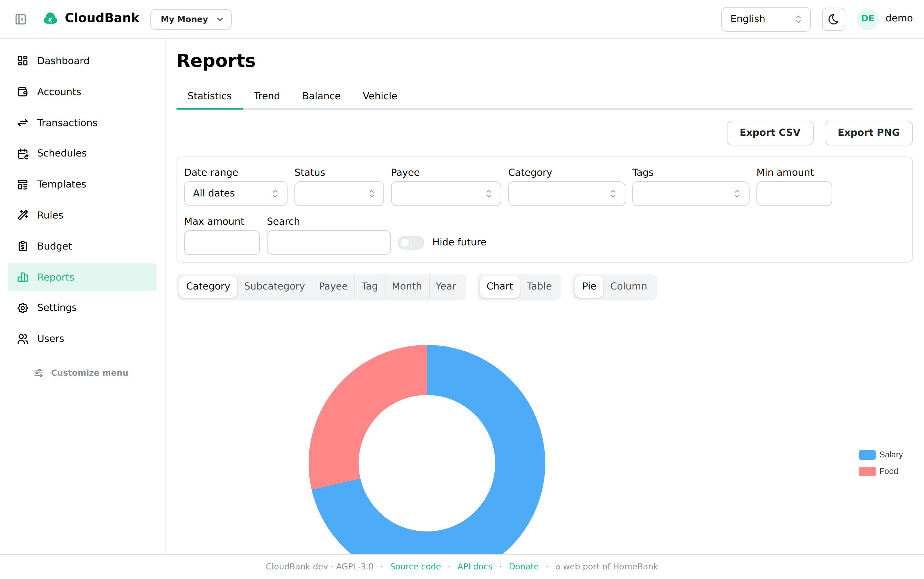Open the Payee filter dropdown
924x579 pixels.
point(446,193)
